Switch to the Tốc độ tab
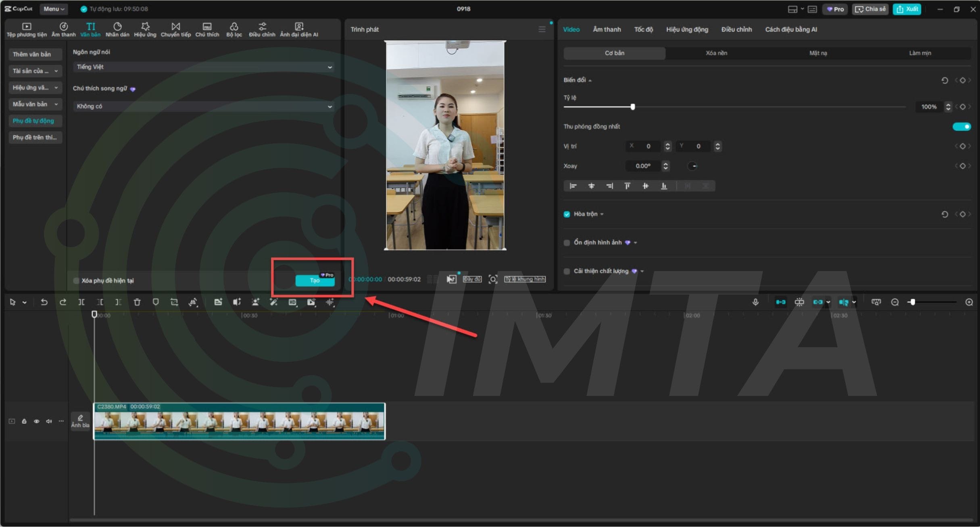The width and height of the screenshot is (980, 527). pyautogui.click(x=643, y=29)
